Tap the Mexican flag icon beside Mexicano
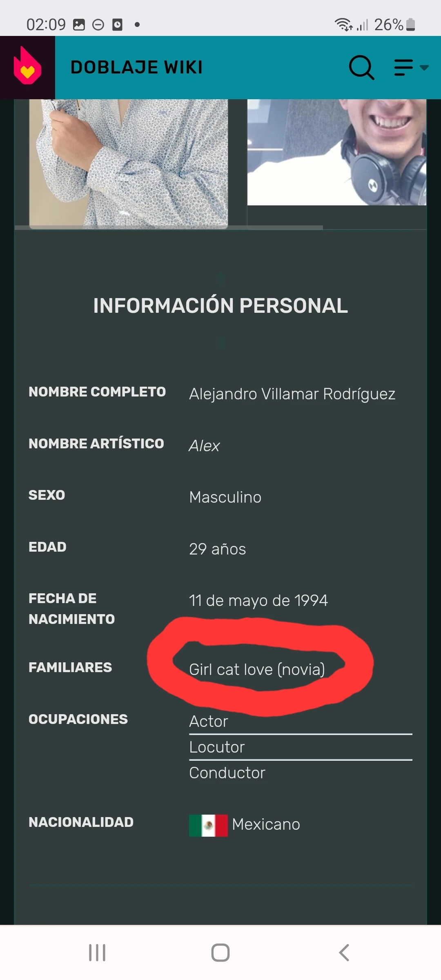 pos(208,824)
